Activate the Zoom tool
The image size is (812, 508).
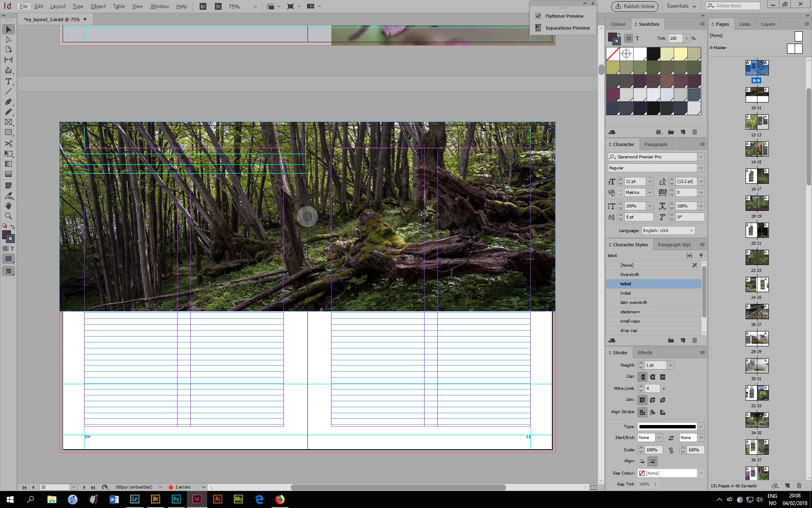tap(8, 216)
